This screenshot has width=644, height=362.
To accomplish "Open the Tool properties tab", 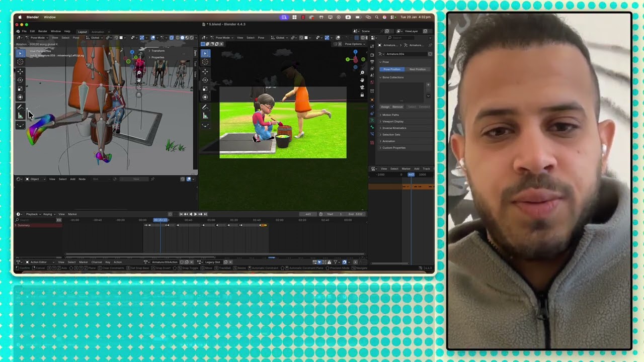I will 372,46.
